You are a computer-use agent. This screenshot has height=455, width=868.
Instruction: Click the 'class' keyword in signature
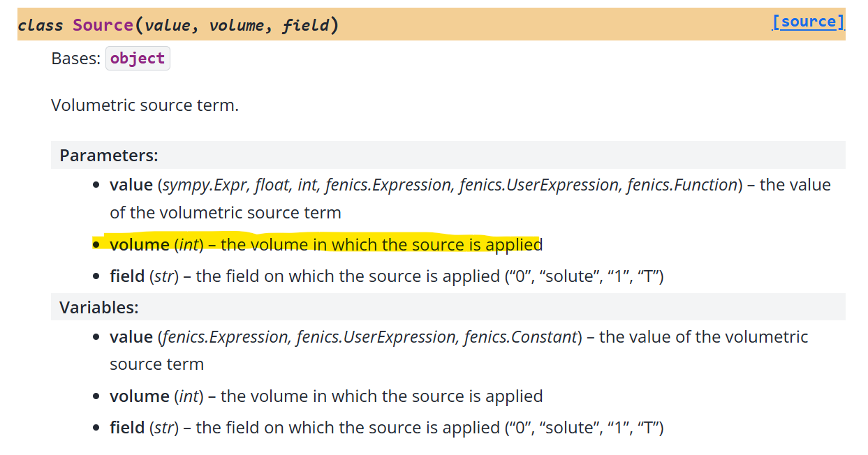click(x=41, y=26)
